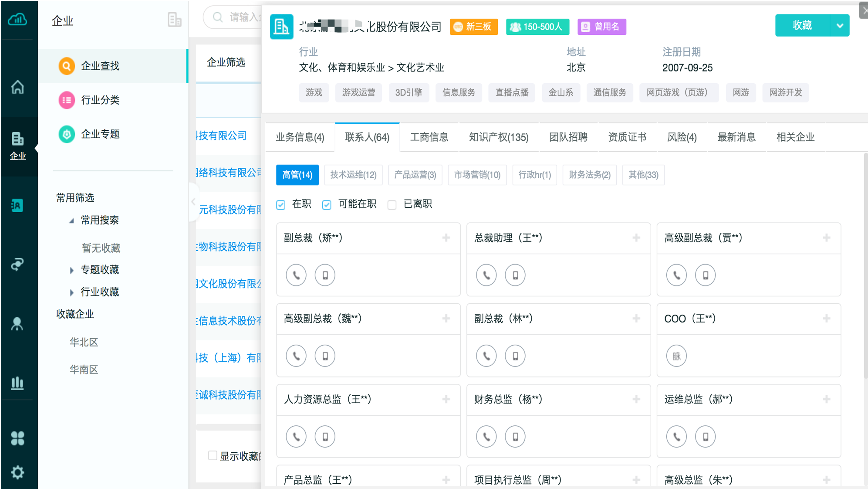Collapse the 常用搜索 tree node
This screenshot has height=489, width=868.
coord(71,221)
